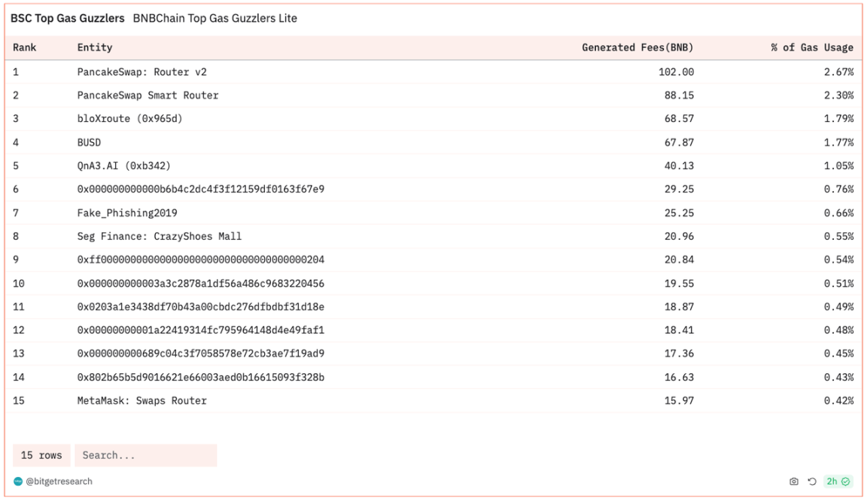The height and width of the screenshot is (504, 867).
Task: Select the PancakeSwap: Router v2 entity
Action: (141, 72)
